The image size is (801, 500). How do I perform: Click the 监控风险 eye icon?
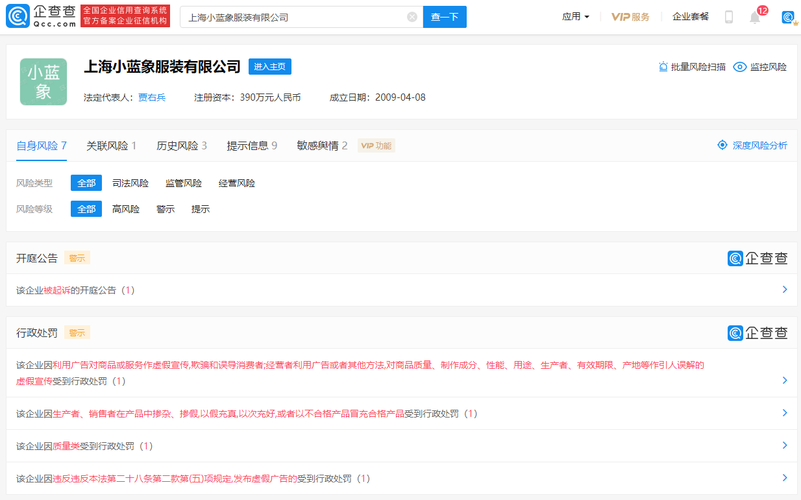click(739, 67)
